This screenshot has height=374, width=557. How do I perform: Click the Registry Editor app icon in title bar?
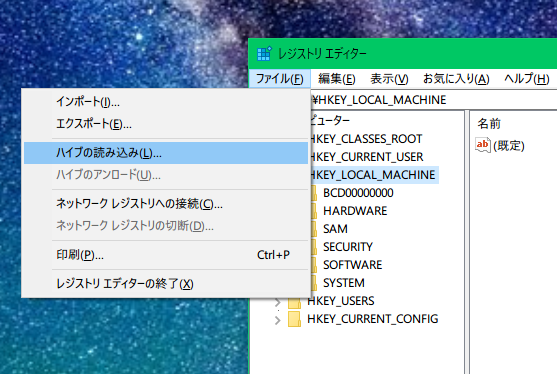(264, 54)
